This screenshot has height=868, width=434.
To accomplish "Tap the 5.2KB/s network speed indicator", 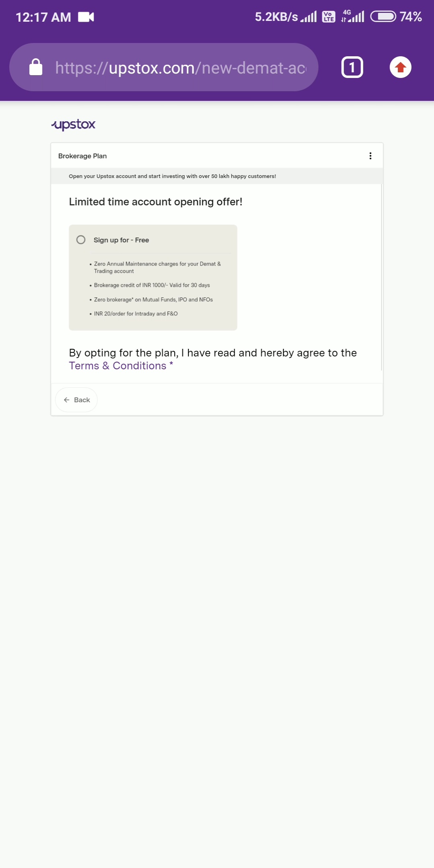I will click(276, 17).
